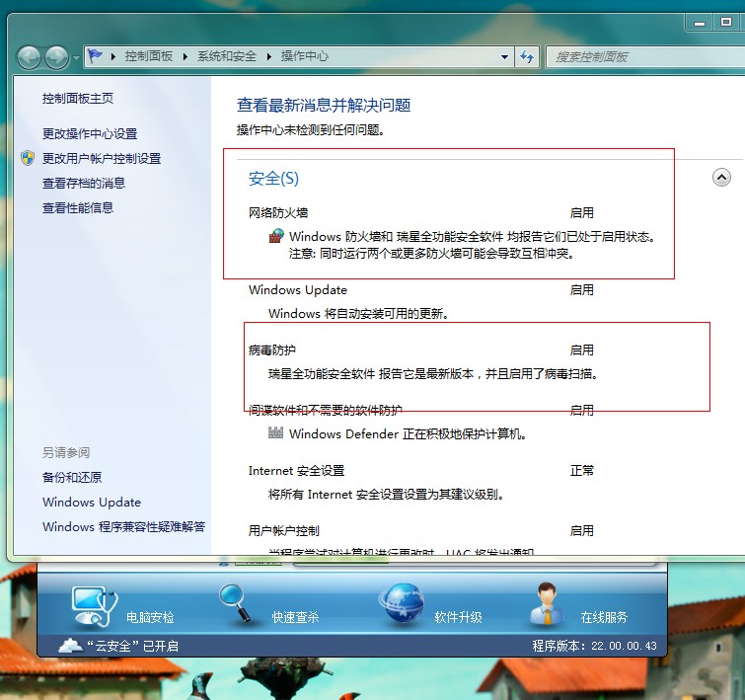The width and height of the screenshot is (745, 700).
Task: Click the 网络防火墙 label
Action: point(278,212)
